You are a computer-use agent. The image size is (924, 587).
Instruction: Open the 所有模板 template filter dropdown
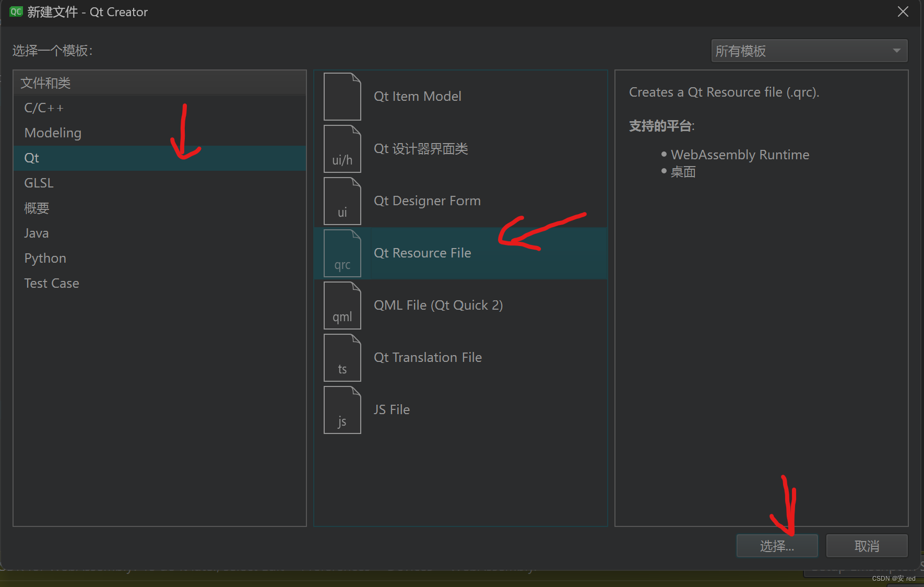pyautogui.click(x=808, y=51)
